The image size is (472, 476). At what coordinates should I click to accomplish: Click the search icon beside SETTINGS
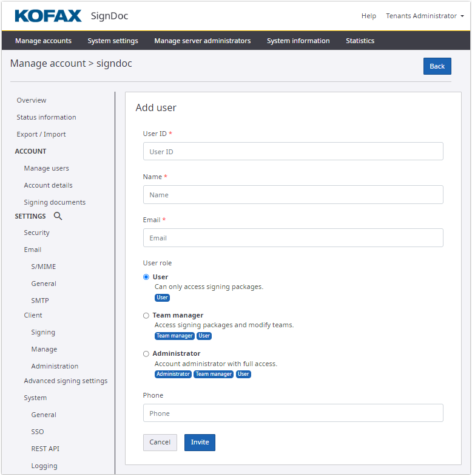coord(58,216)
